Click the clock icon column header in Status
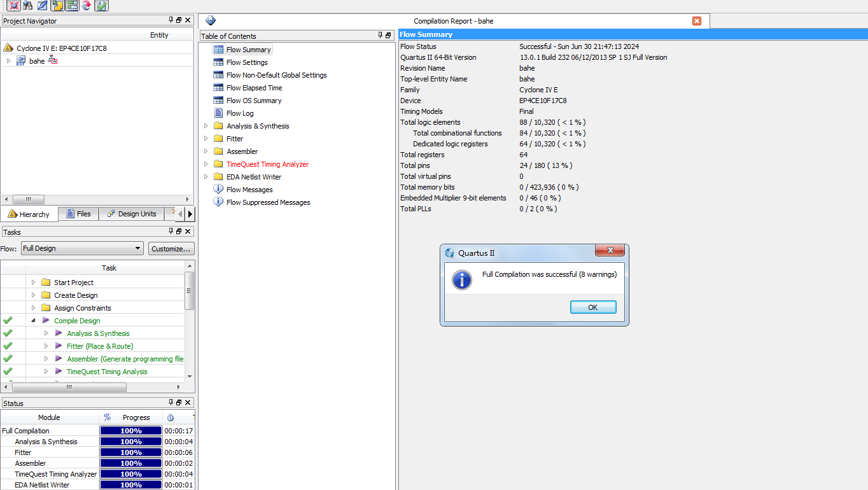Viewport: 868px width, 490px height. [x=171, y=417]
